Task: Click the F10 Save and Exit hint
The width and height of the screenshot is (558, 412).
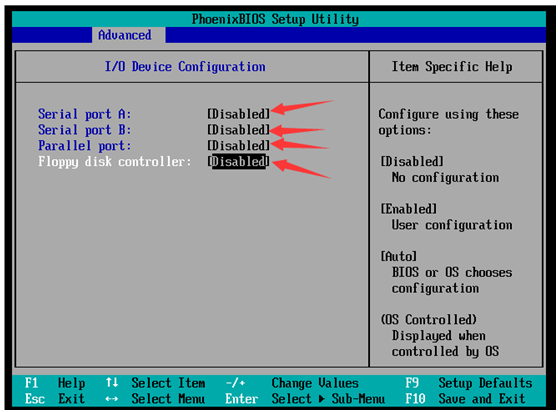Action: tap(465, 399)
